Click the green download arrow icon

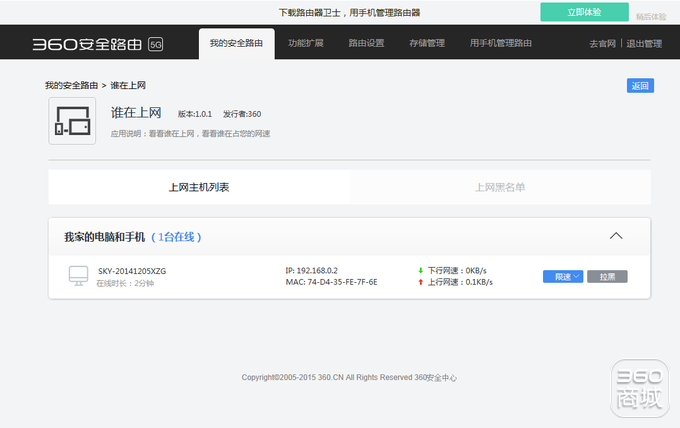click(420, 271)
